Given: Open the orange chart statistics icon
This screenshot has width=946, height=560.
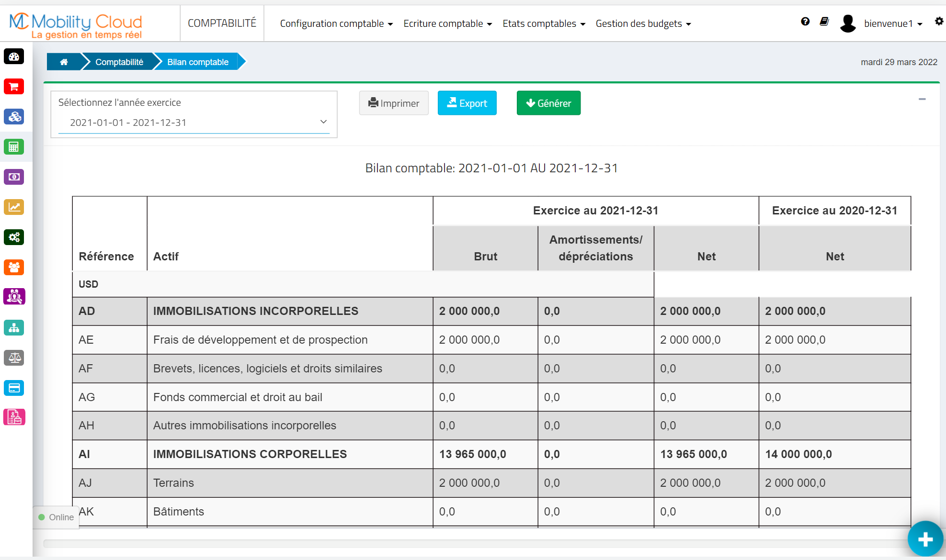Looking at the screenshot, I should [14, 207].
